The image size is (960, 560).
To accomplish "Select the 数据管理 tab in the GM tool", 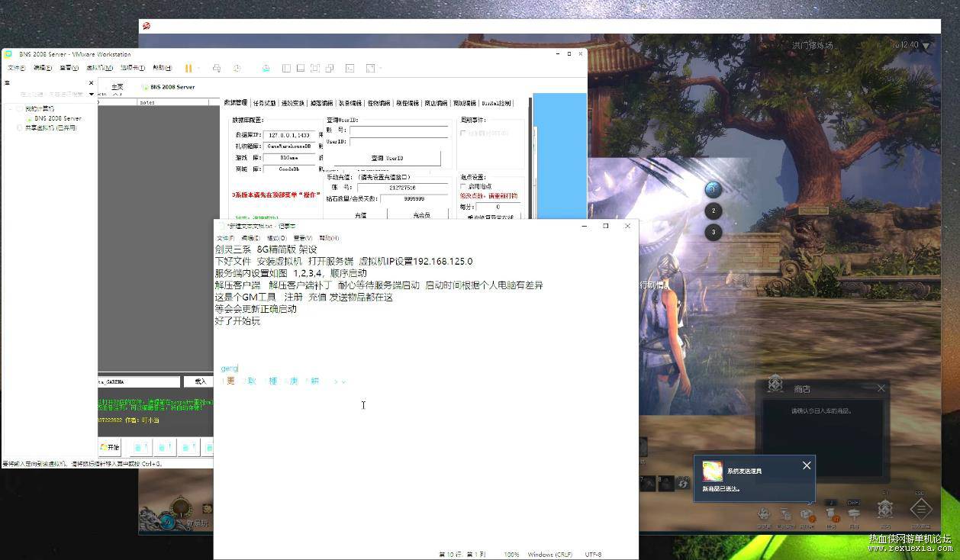I will point(235,102).
